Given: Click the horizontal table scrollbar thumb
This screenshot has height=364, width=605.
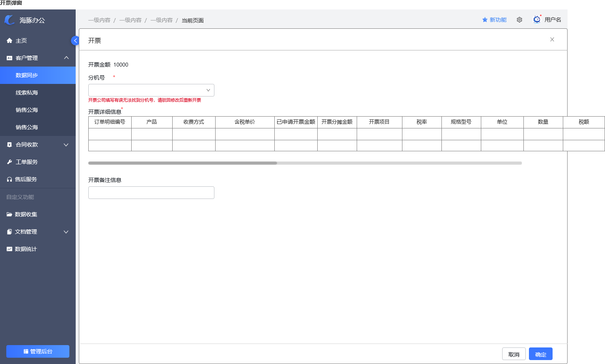Looking at the screenshot, I should pyautogui.click(x=182, y=163).
